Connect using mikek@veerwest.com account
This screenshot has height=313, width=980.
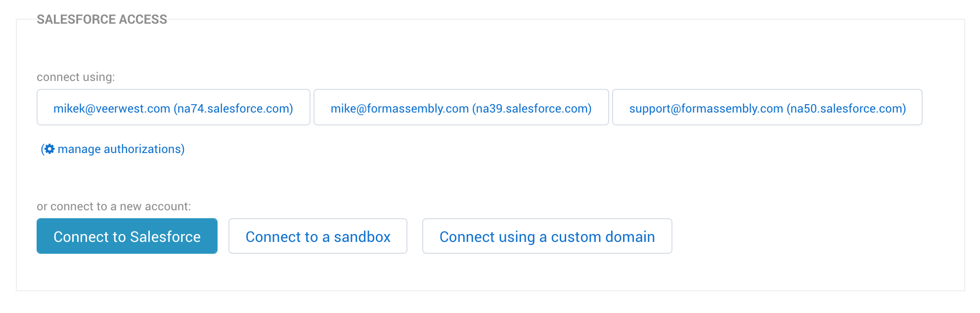click(x=174, y=107)
